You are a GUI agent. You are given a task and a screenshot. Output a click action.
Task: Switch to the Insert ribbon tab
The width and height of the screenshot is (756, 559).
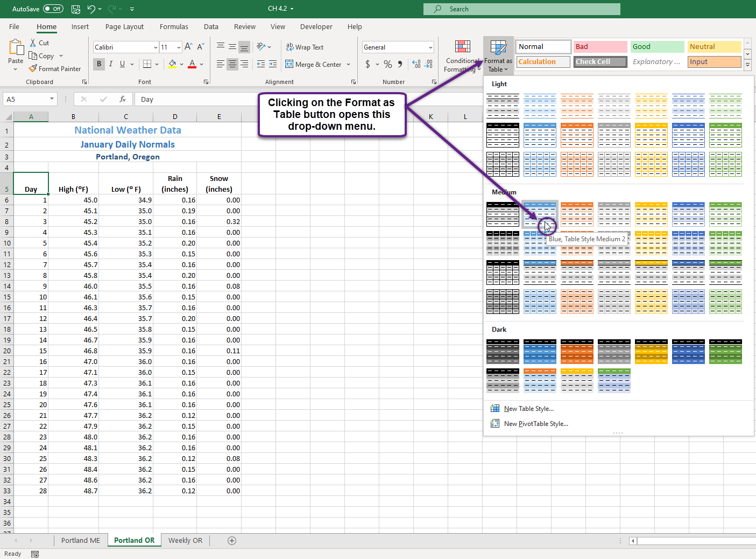coord(80,26)
